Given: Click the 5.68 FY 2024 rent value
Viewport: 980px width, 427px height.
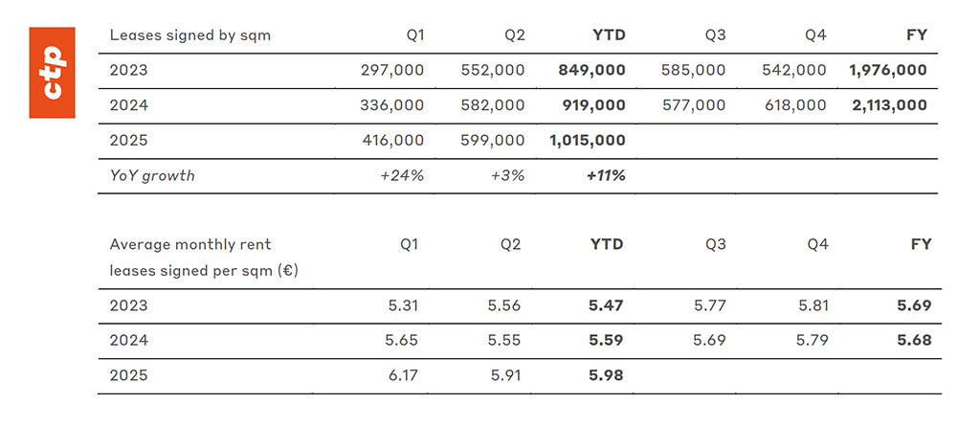Looking at the screenshot, I should [x=913, y=340].
